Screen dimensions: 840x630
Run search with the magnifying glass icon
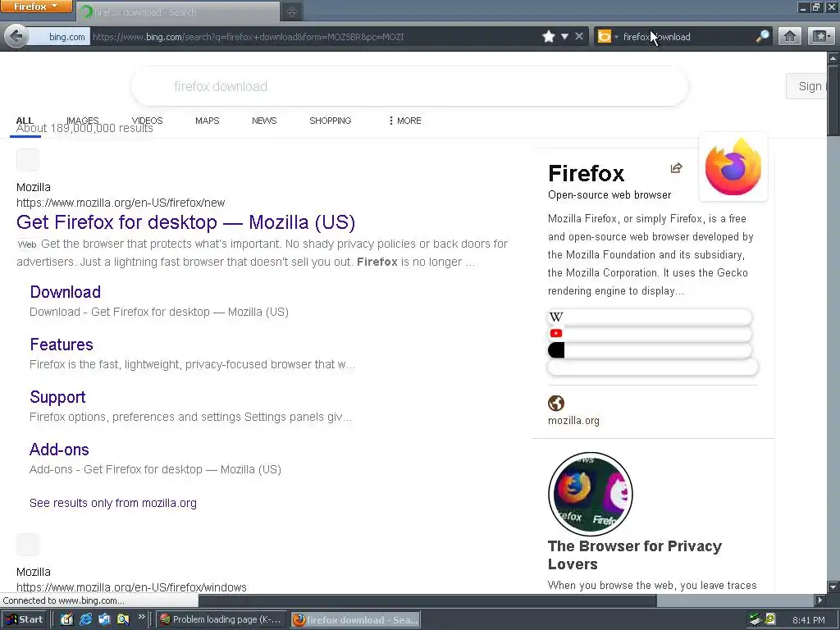(x=762, y=37)
